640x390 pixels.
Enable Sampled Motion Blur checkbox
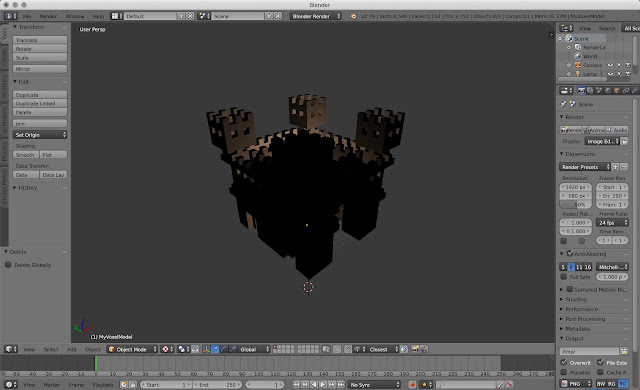pyautogui.click(x=570, y=289)
